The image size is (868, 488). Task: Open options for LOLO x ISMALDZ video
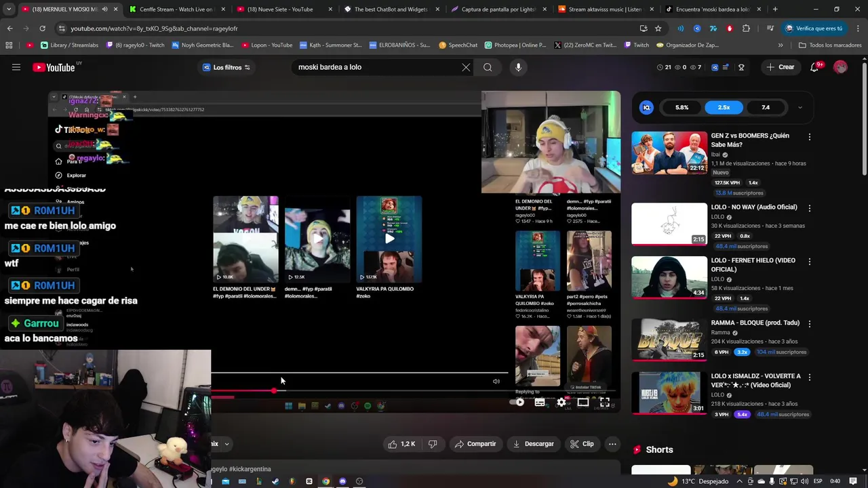click(x=809, y=377)
